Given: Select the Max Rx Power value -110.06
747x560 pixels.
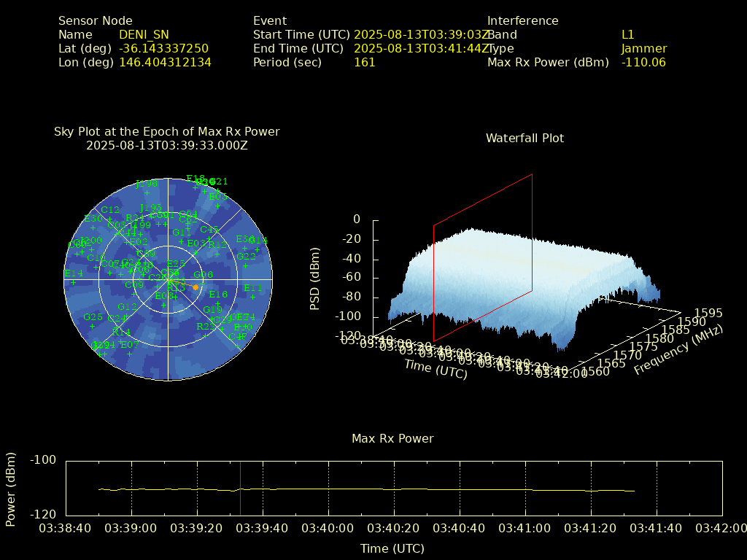Looking at the screenshot, I should 643,63.
